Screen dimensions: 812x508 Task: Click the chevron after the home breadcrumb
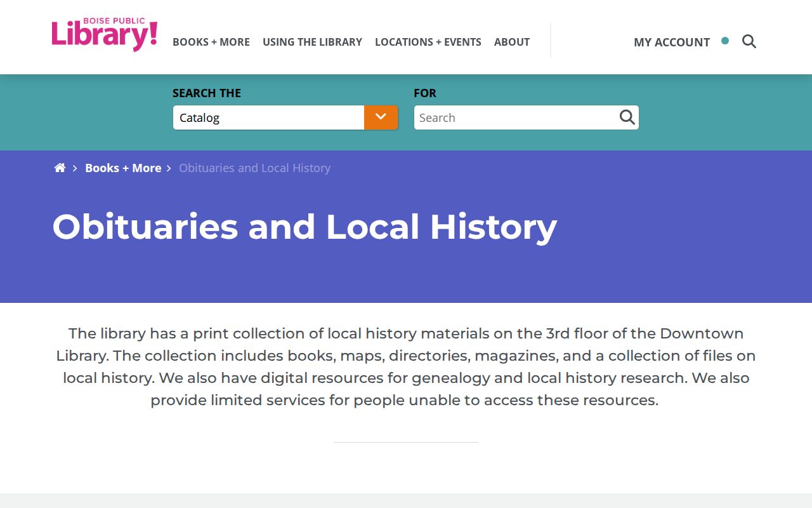[75, 168]
